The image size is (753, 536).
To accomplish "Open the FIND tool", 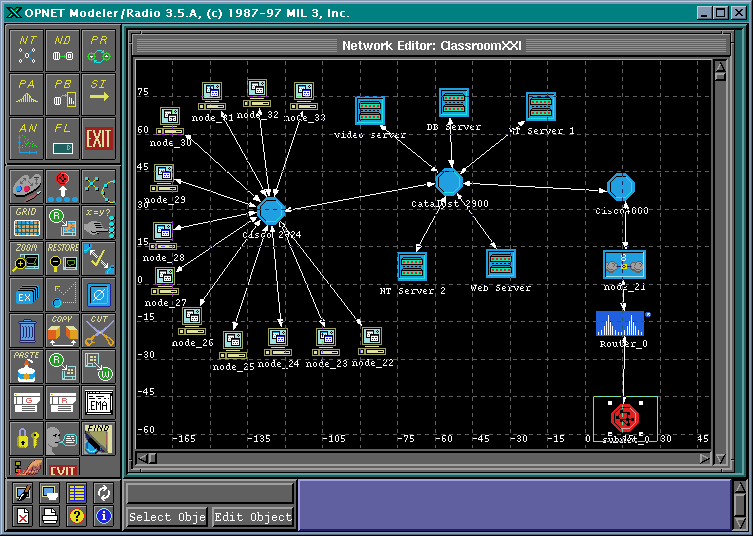I will (97, 437).
